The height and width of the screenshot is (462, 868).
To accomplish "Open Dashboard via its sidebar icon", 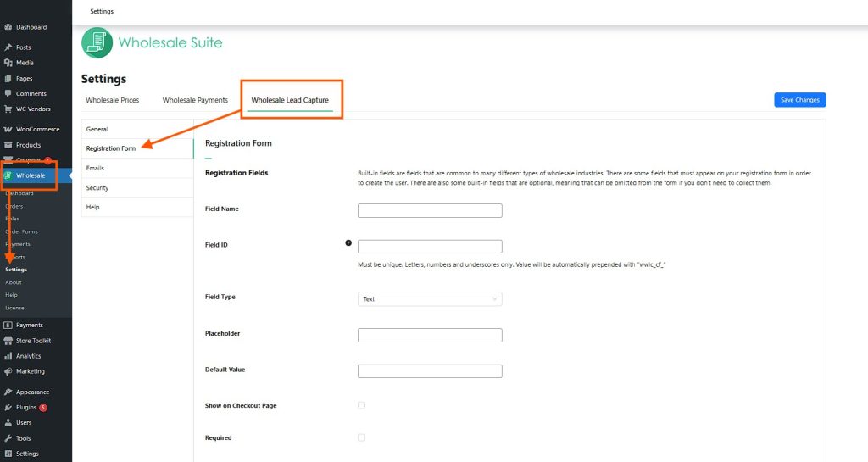I will tap(8, 27).
